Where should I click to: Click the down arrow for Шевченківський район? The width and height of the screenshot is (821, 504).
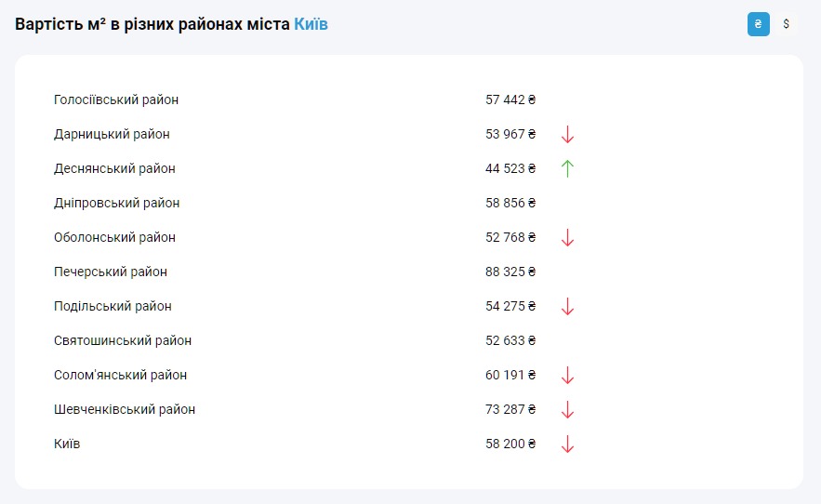tap(567, 410)
